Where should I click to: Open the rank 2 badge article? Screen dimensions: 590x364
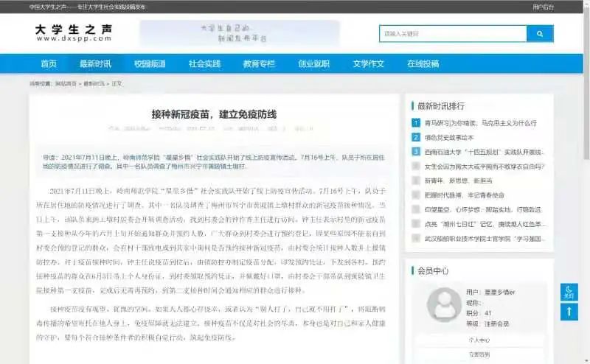click(x=416, y=137)
